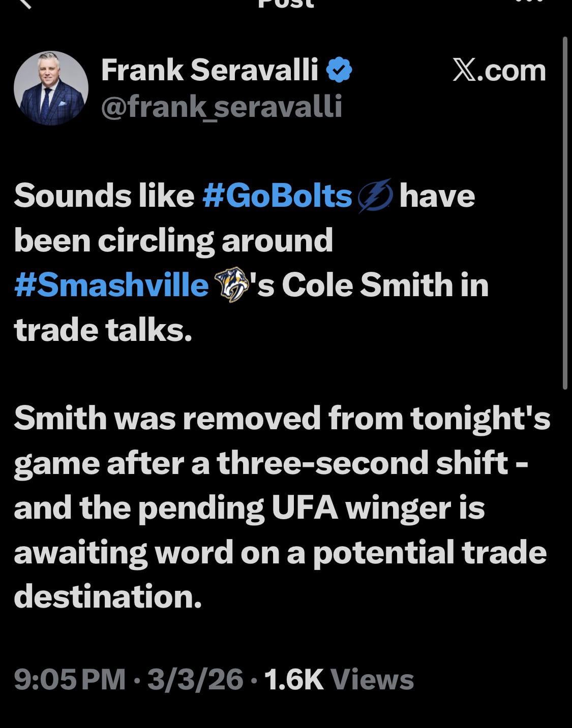Tap the word "destination." in post
This screenshot has width=572, height=728.
click(x=108, y=596)
